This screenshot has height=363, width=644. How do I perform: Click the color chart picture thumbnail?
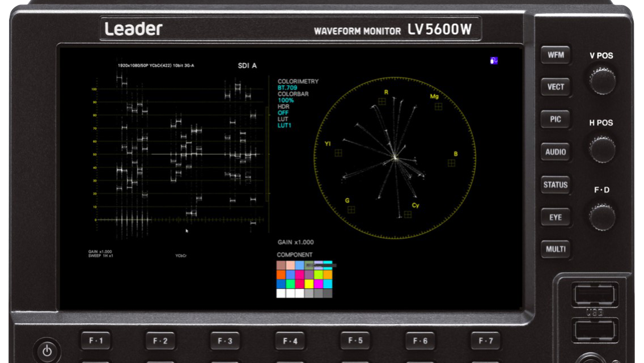(x=304, y=278)
